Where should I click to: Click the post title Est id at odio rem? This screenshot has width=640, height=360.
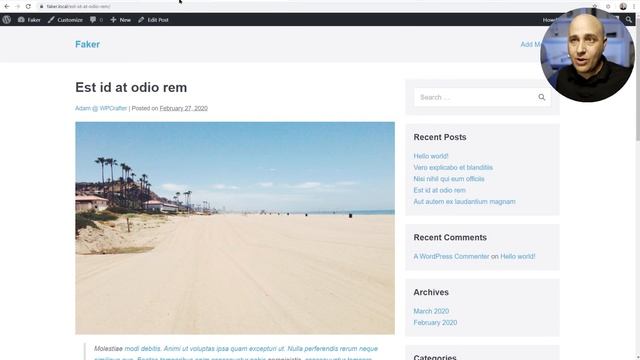click(x=131, y=87)
